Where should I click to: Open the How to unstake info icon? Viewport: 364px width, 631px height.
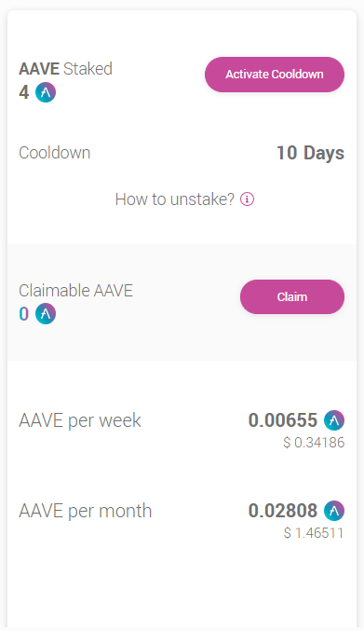(247, 199)
